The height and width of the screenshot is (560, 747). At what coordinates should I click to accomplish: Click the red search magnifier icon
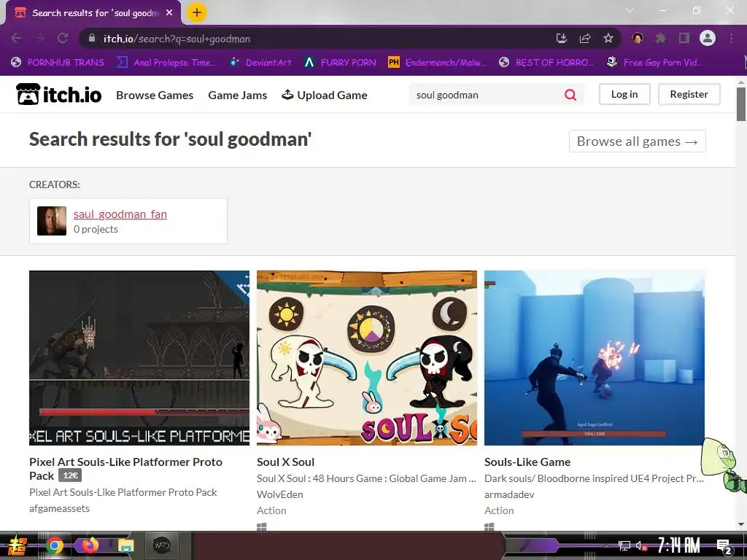coord(570,95)
